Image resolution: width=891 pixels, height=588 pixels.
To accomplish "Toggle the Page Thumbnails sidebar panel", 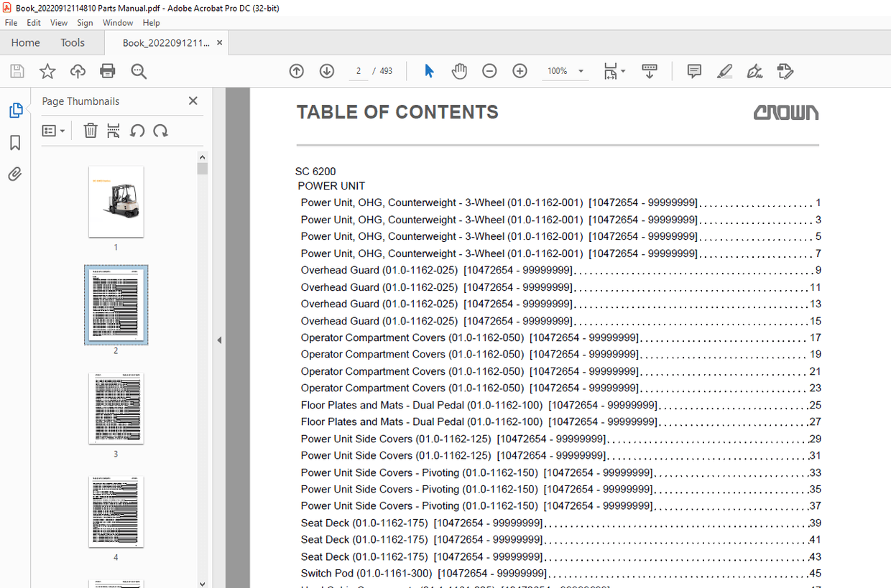I will (15, 111).
